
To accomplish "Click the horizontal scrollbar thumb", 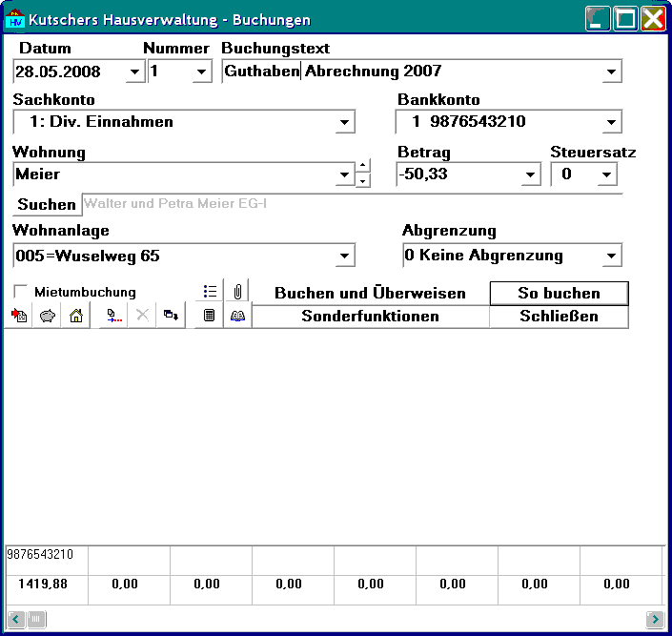I will coord(36,619).
